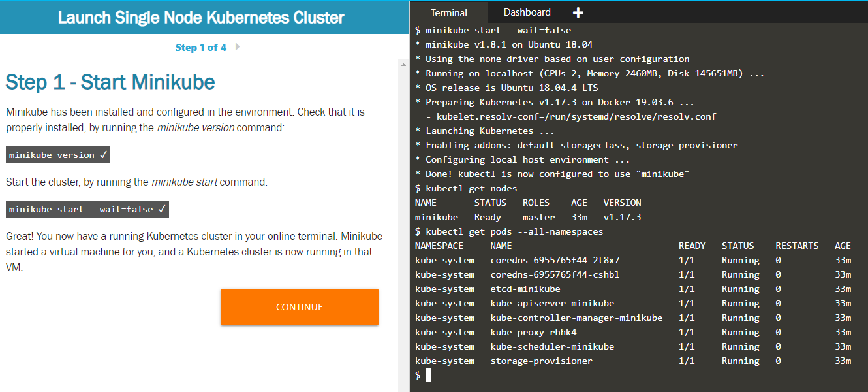The image size is (868, 392).
Task: Click the 'Step 1 - Start Minikube' heading
Action: coord(110,82)
